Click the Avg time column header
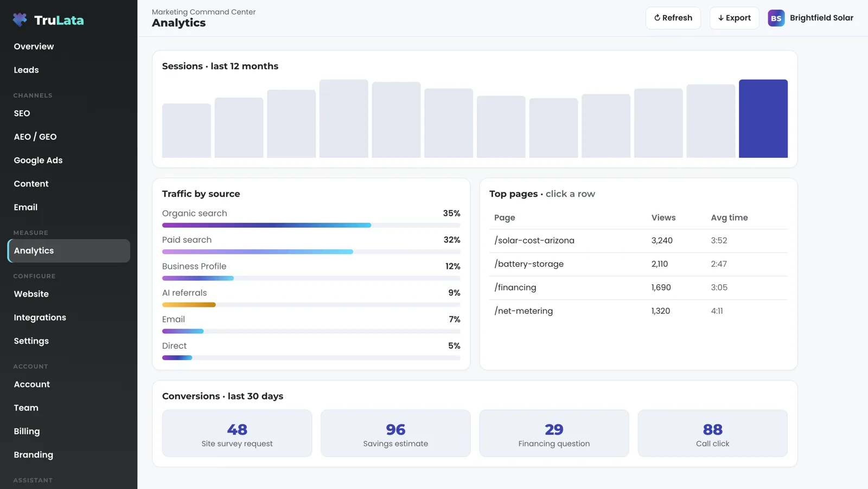 click(729, 217)
